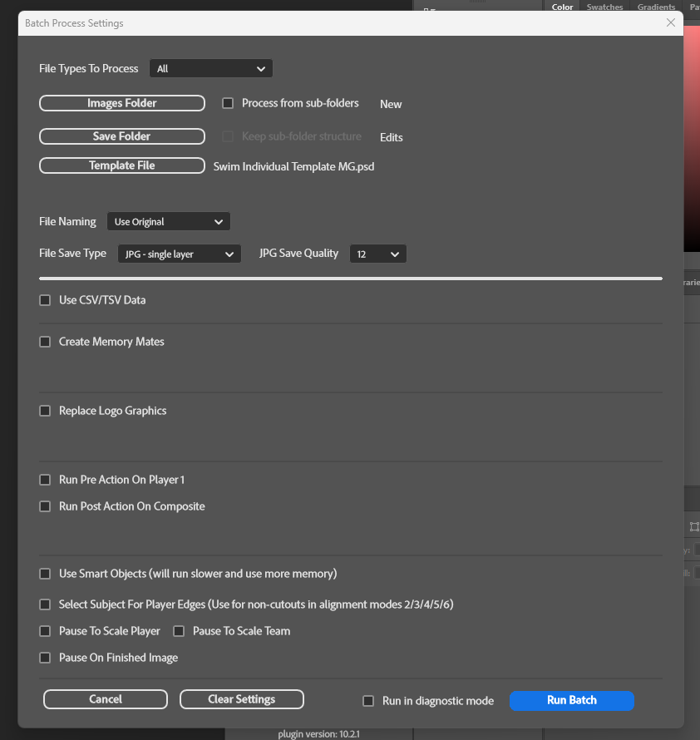Enable Use CSV/TSV Data checkbox
Image resolution: width=700 pixels, height=740 pixels.
pyautogui.click(x=46, y=300)
